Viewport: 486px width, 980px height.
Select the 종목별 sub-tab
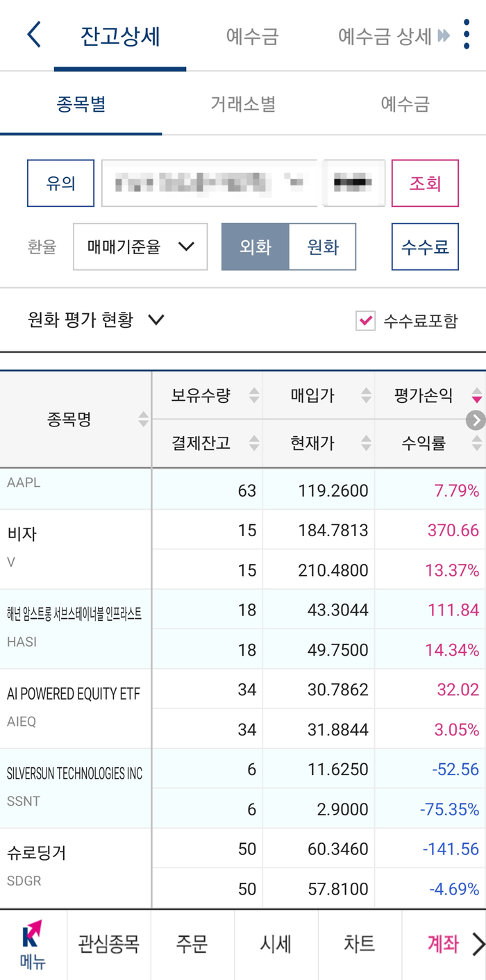click(x=81, y=104)
